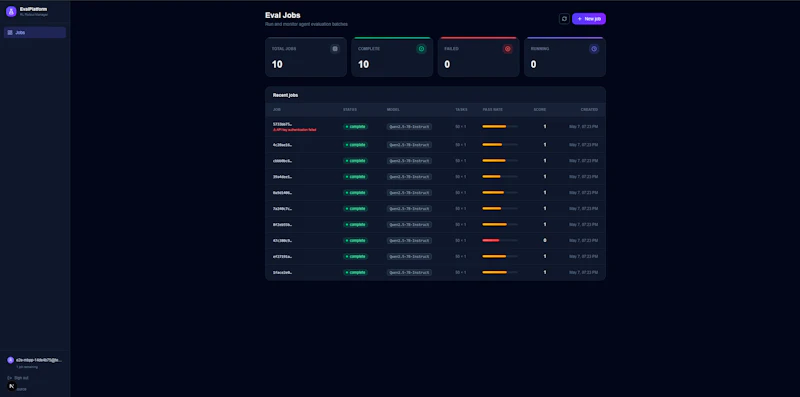The height and width of the screenshot is (397, 800).
Task: Click the refresh jobs icon button
Action: [x=564, y=19]
